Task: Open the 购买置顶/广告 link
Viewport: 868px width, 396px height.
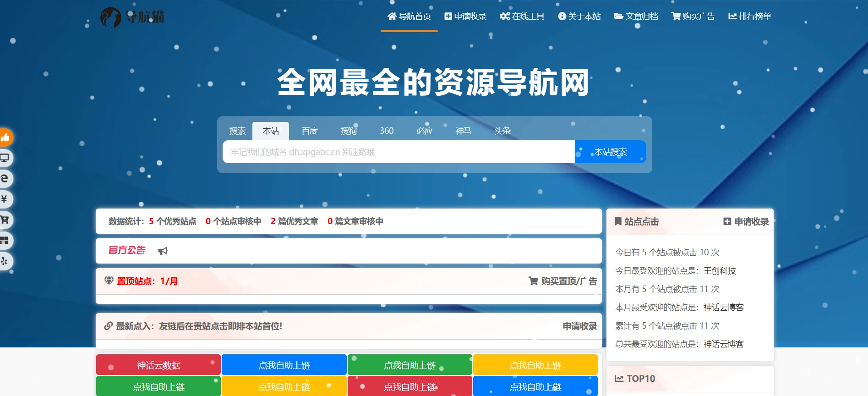Action: pos(563,281)
